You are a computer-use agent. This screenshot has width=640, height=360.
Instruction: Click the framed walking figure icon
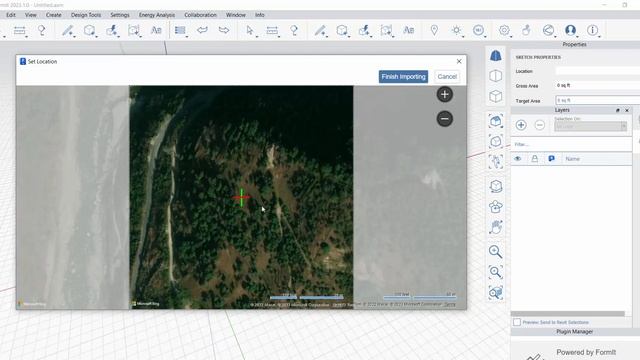tap(496, 162)
